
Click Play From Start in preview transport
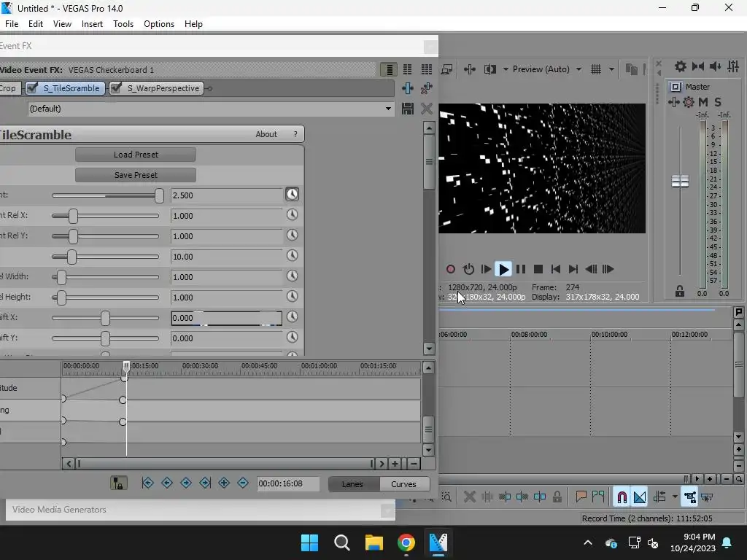click(486, 269)
